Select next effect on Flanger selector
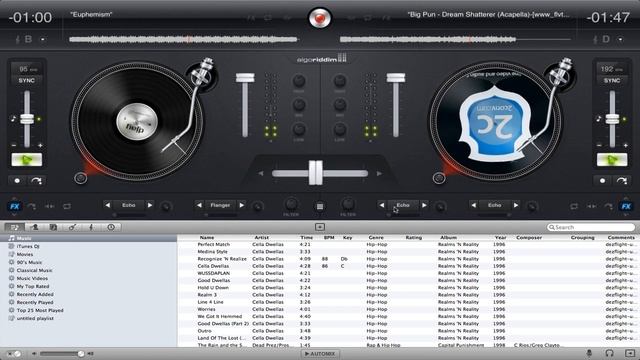This screenshot has width=640, height=360. pos(242,205)
